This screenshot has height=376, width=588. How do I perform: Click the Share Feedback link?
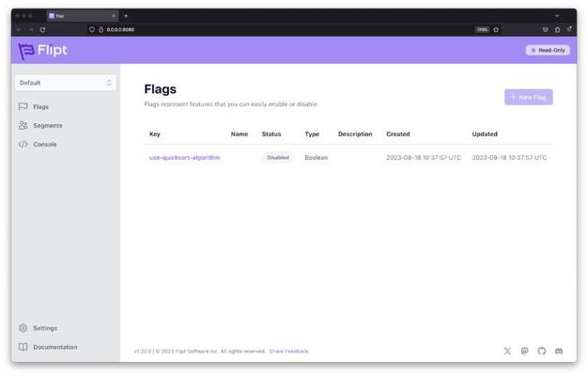pos(288,352)
